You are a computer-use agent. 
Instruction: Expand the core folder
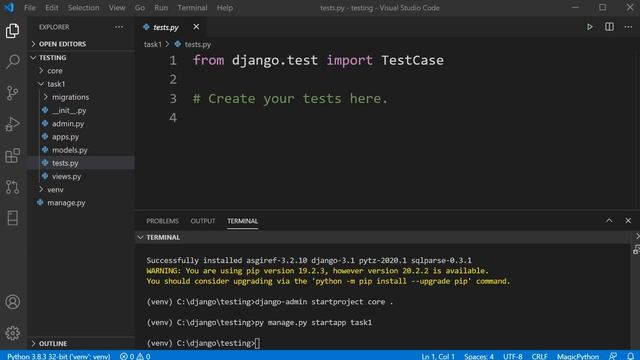(55, 71)
